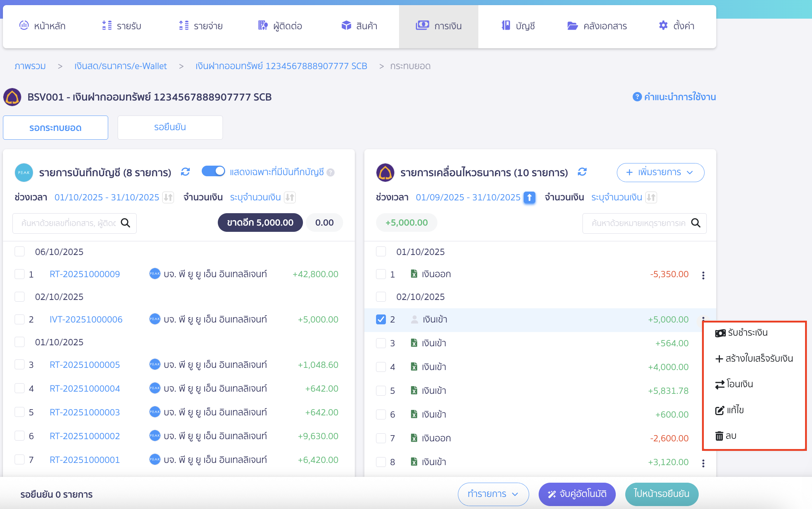Click refresh icon beside รายการบันทึกบัญชี header
Viewport: 812px width, 509px height.
coord(185,172)
